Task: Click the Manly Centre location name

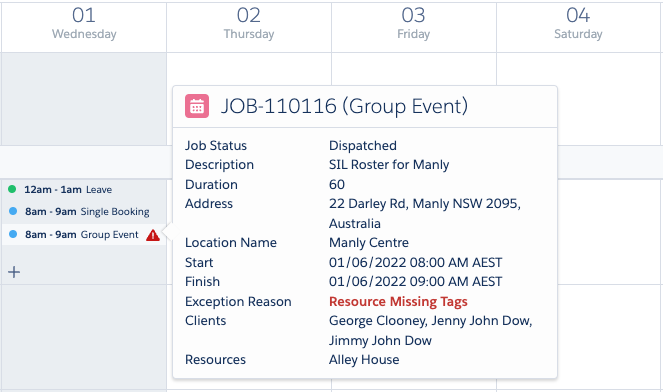Action: click(x=369, y=243)
